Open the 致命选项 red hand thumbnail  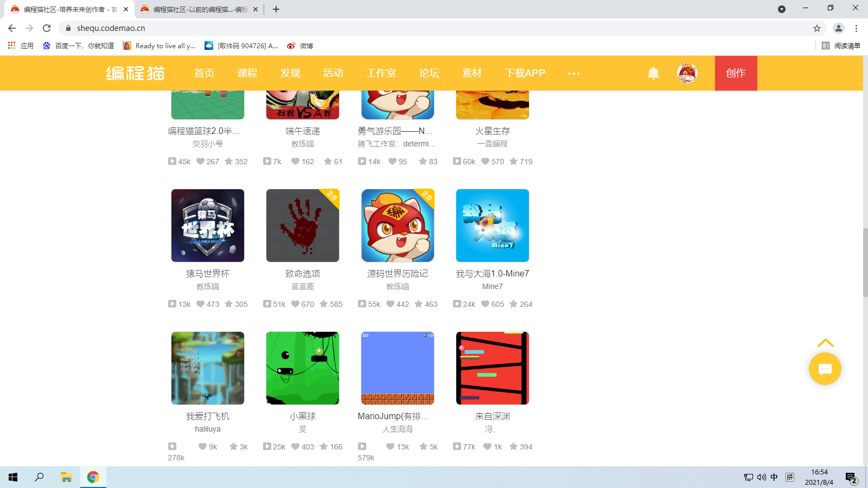303,226
